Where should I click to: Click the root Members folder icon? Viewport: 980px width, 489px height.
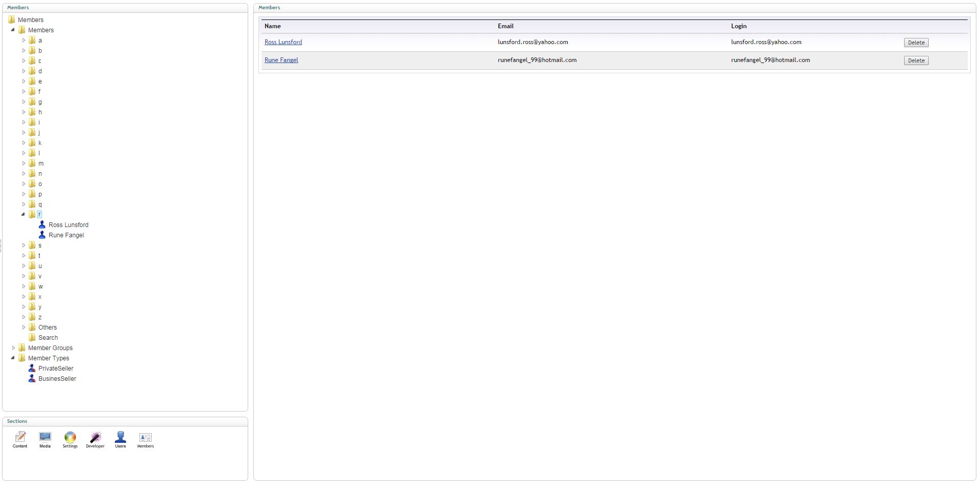pos(11,19)
